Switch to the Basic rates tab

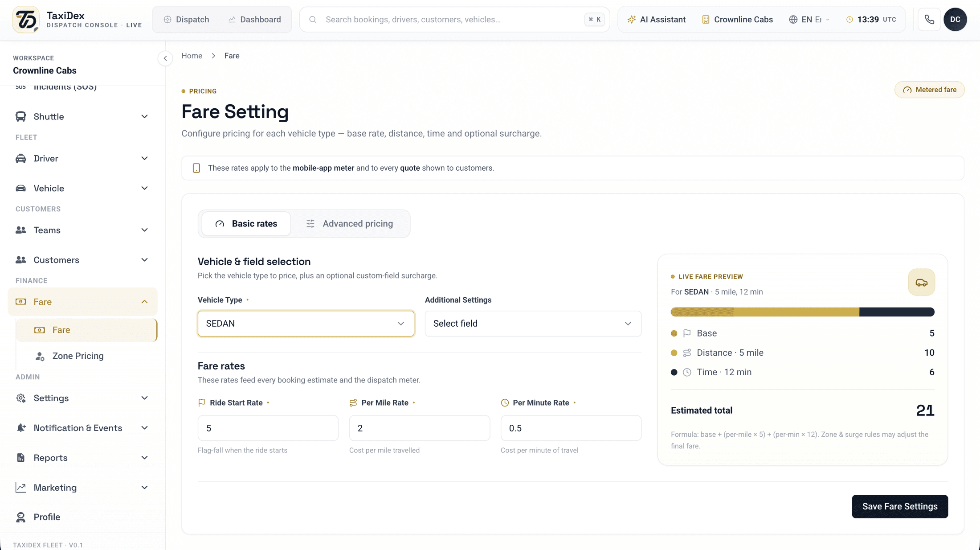click(246, 224)
